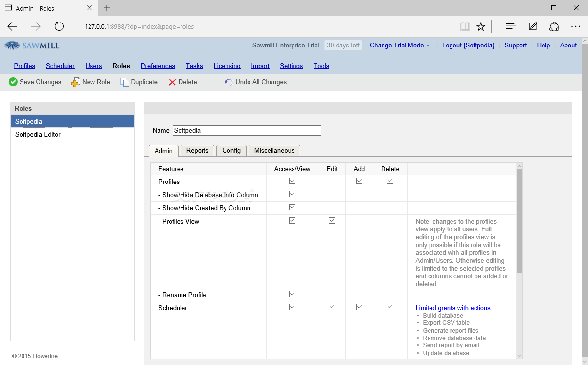This screenshot has width=588, height=365.
Task: Refresh the page with reload icon
Action: 59,26
